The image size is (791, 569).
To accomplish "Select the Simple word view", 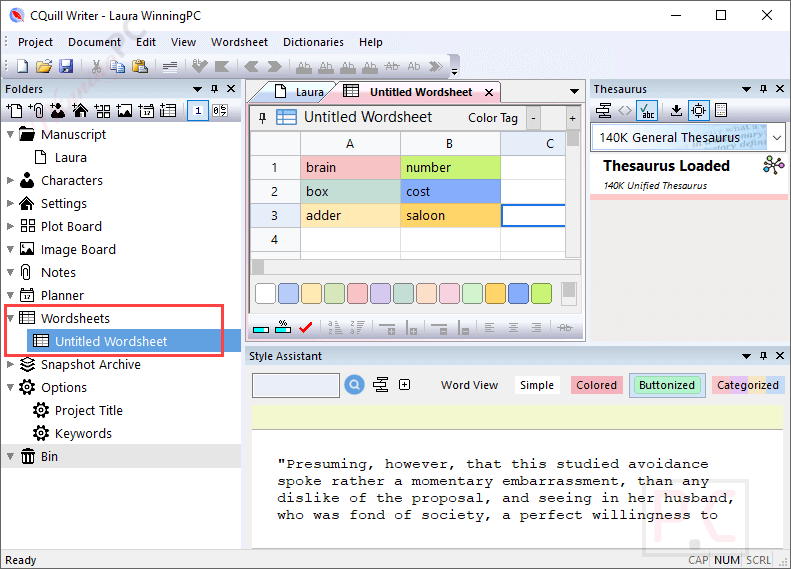I will pos(537,385).
